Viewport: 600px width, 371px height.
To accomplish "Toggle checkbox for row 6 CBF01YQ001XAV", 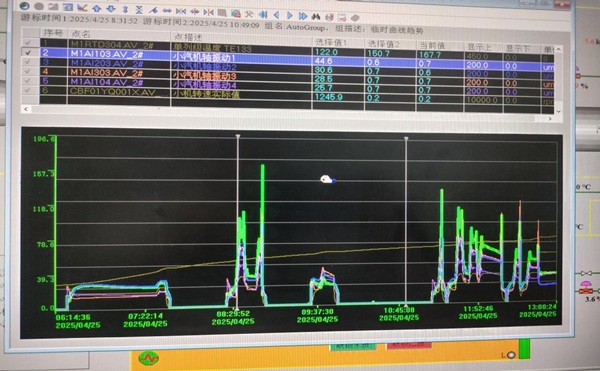I will (28, 90).
